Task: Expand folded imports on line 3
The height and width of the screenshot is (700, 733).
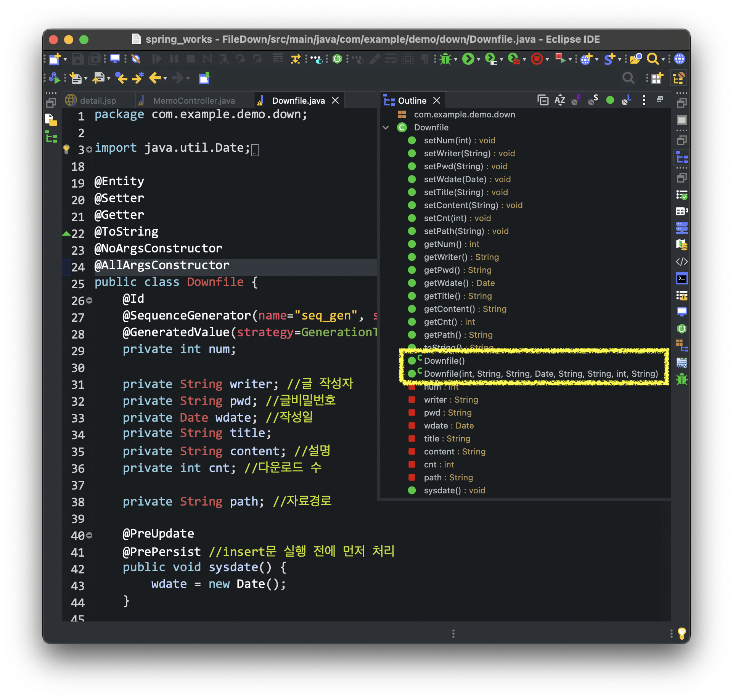Action: (x=89, y=149)
